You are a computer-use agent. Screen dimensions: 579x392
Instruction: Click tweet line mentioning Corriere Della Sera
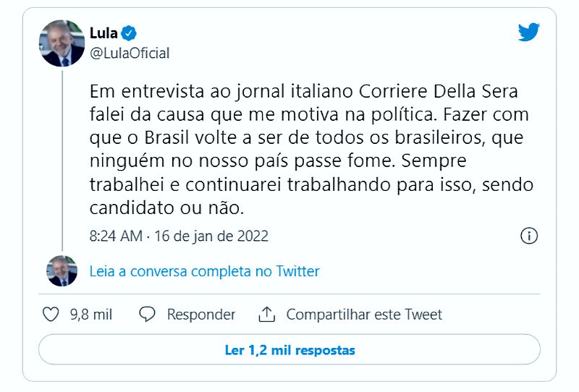[303, 91]
